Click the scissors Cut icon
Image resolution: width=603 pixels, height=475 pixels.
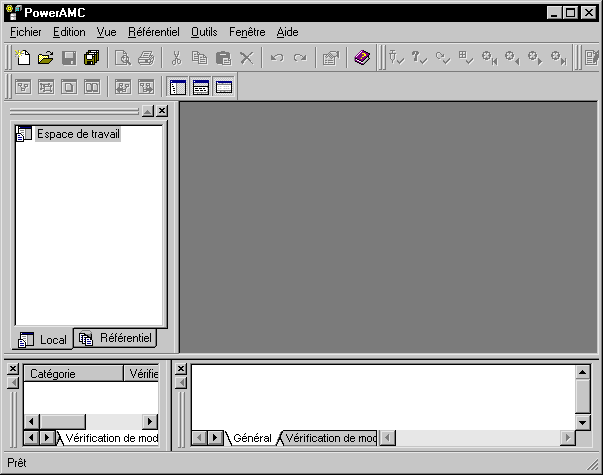click(x=177, y=58)
